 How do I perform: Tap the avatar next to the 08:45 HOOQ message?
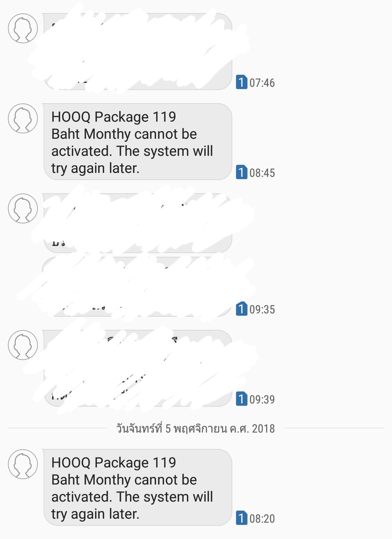[x=23, y=118]
